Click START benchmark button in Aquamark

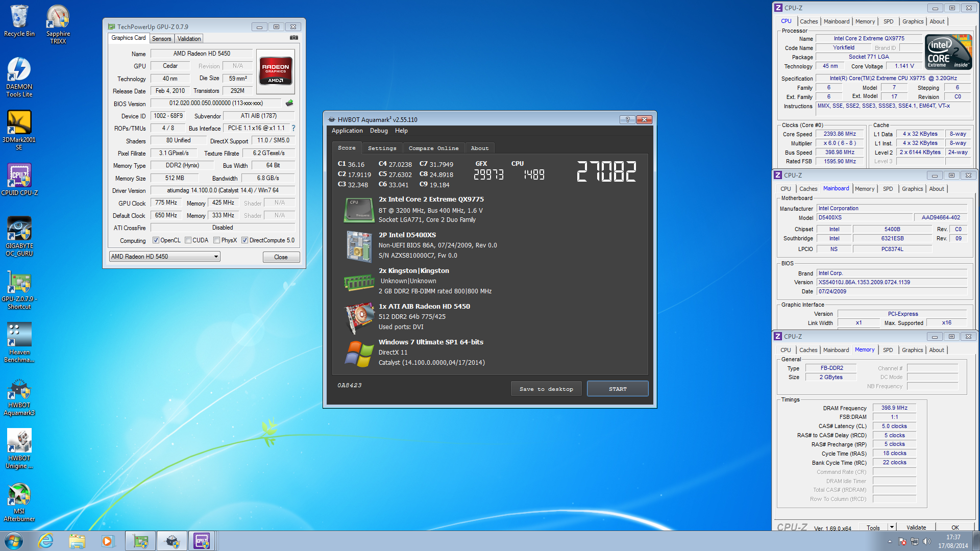pos(618,389)
